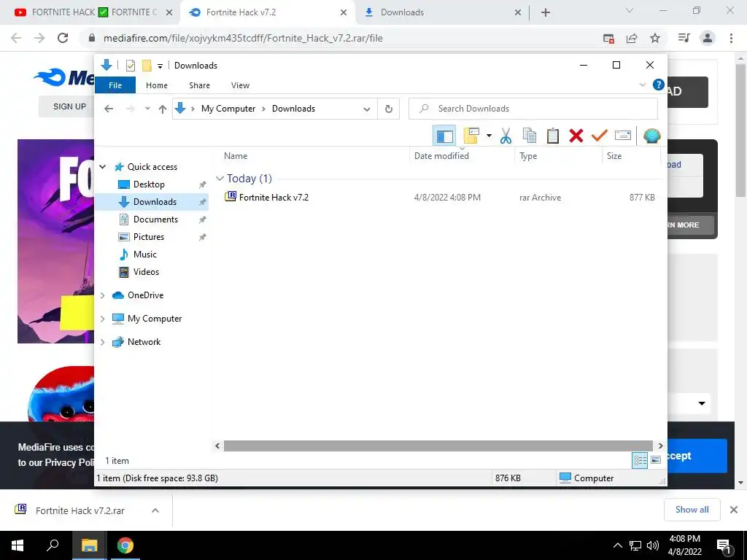
Task: Click the Rename toolbar icon
Action: tap(623, 136)
